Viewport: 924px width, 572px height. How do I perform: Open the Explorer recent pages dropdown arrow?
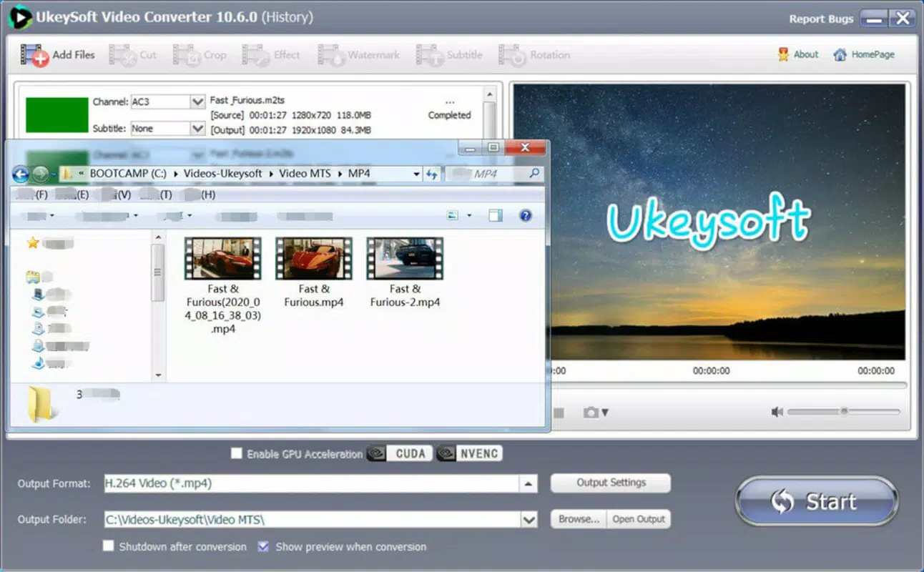(54, 174)
